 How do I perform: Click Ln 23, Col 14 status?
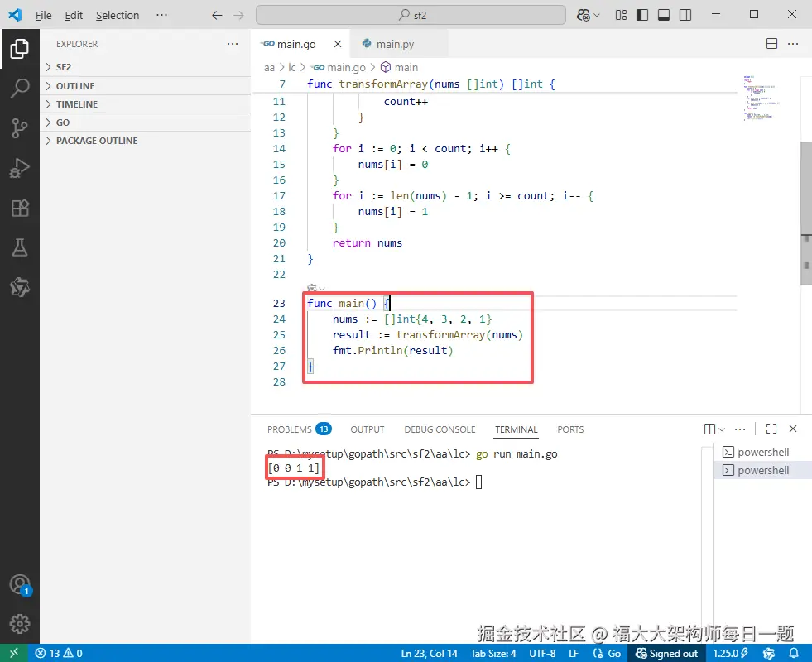tap(429, 653)
